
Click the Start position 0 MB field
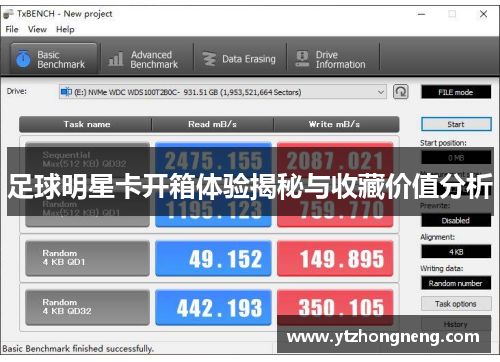click(456, 157)
